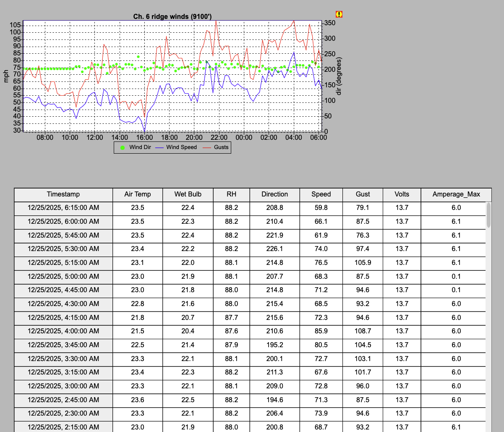The width and height of the screenshot is (504, 432).
Task: Select the Air Temp column header
Action: 137,194
